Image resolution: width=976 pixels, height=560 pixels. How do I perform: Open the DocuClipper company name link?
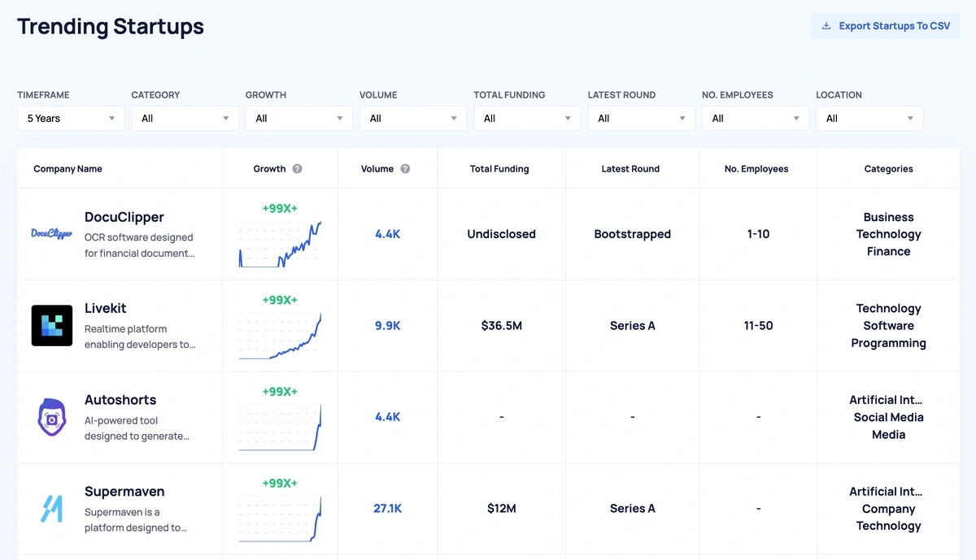click(x=124, y=217)
